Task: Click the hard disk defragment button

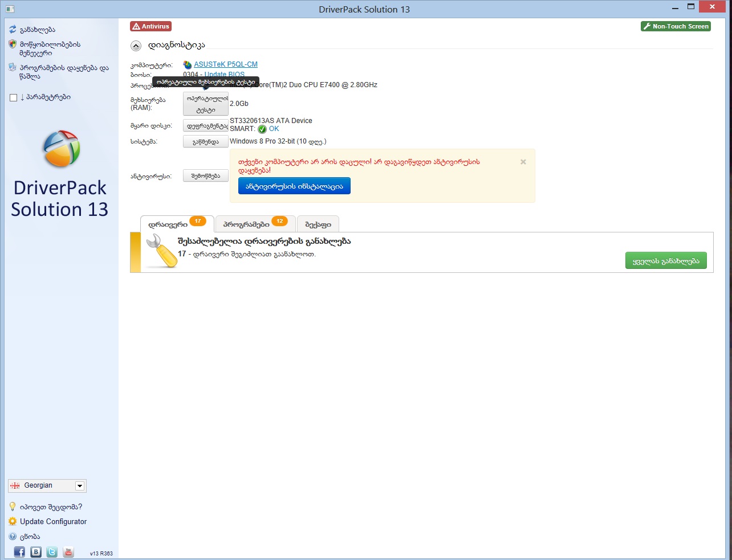Action: (x=205, y=126)
